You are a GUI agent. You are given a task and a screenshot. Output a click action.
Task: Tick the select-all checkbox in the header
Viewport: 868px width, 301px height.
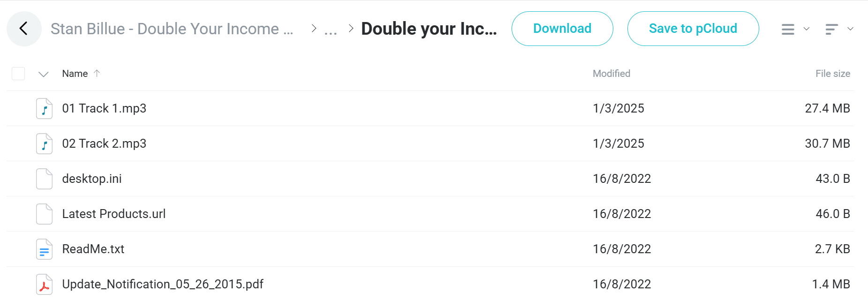pyautogui.click(x=18, y=74)
